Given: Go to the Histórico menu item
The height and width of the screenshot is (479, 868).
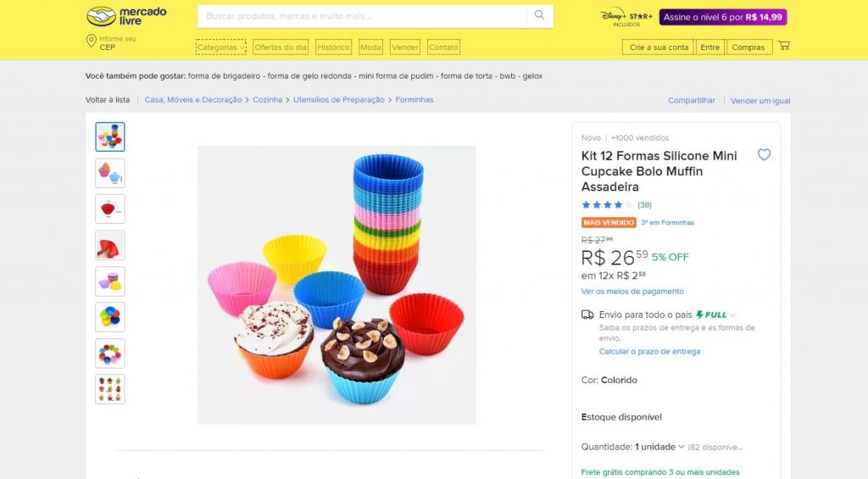Looking at the screenshot, I should (x=333, y=47).
